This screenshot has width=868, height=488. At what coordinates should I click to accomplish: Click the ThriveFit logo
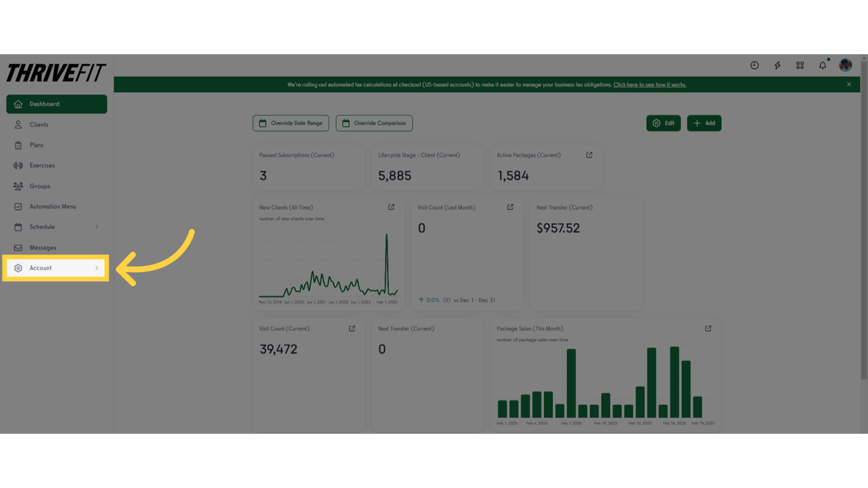56,73
